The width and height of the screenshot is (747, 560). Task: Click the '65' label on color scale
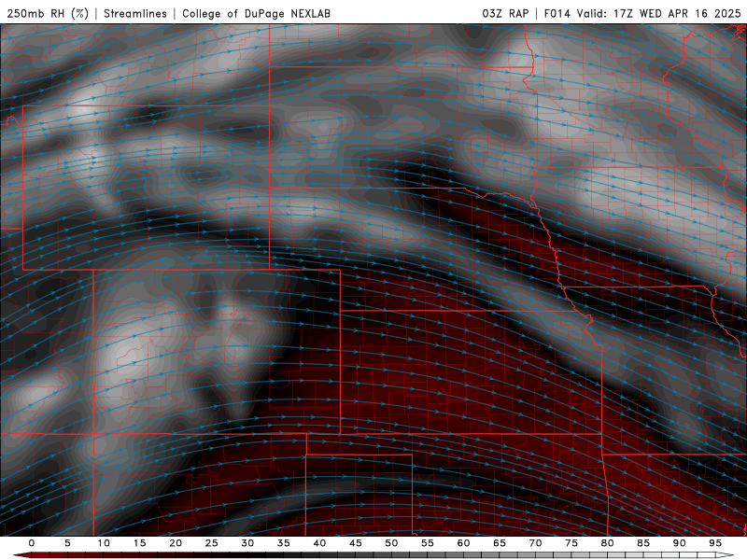[x=500, y=543]
